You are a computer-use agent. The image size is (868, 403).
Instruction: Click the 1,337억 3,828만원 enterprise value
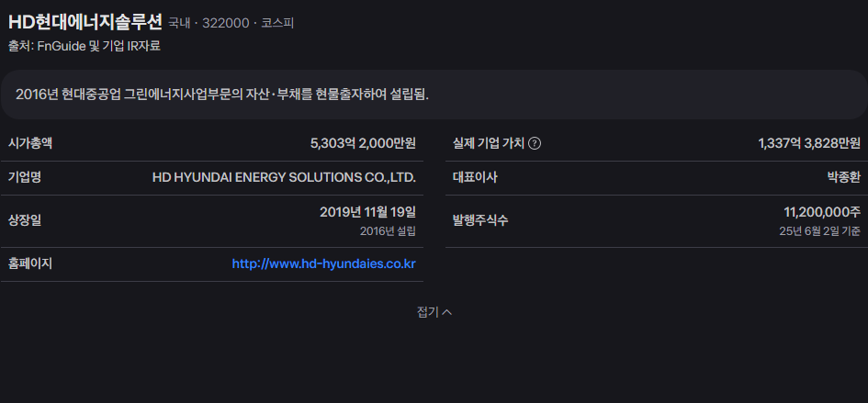pos(808,143)
